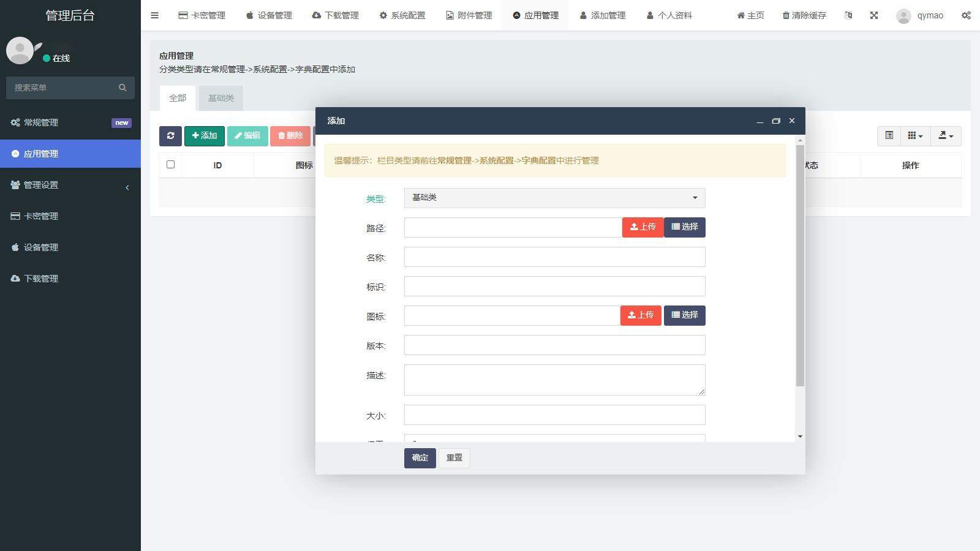Check the select-all checkbox in table header
This screenshot has width=980, height=551.
pos(170,165)
